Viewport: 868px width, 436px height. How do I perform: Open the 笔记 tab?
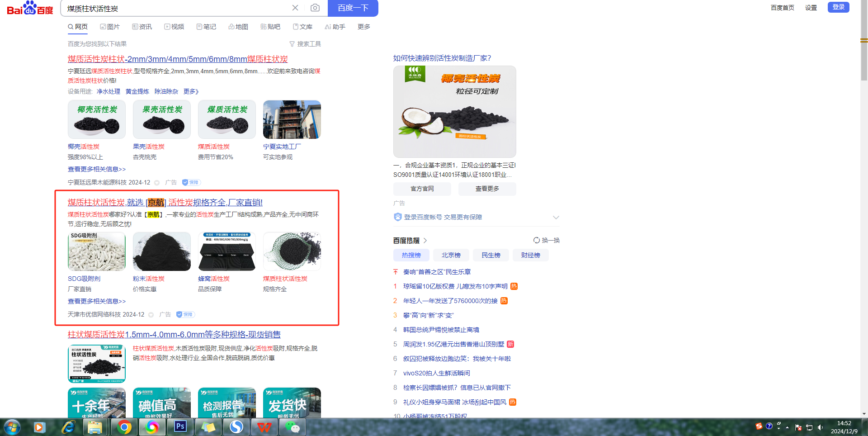coord(206,27)
